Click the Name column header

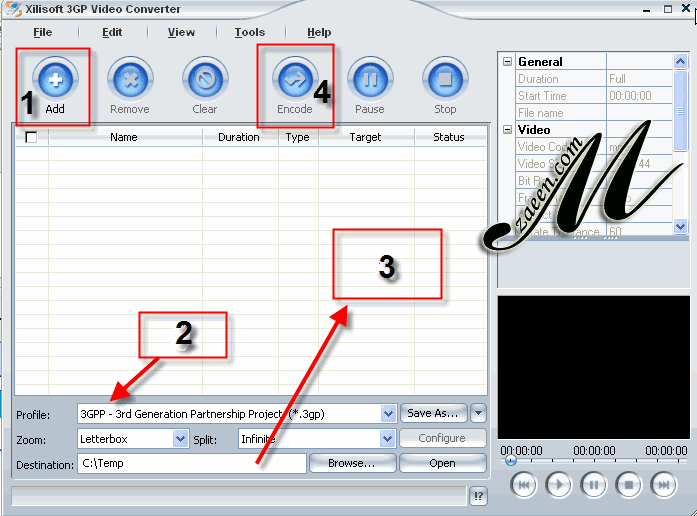pos(124,137)
